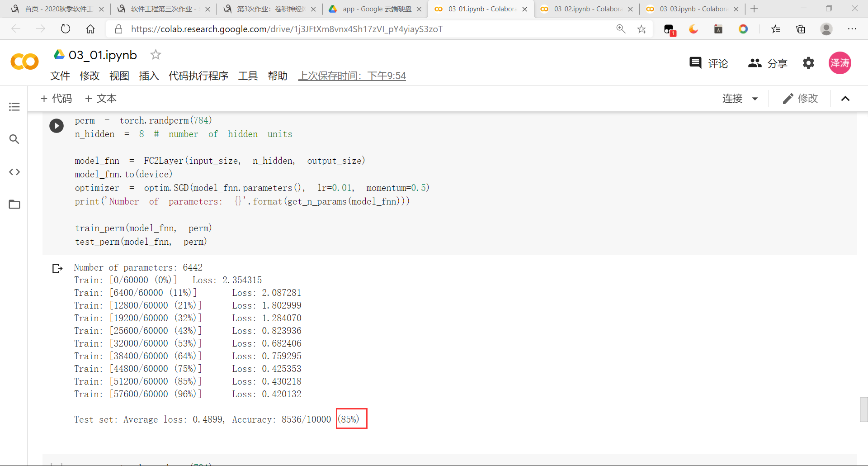Open the code snippets sidebar icon

click(x=14, y=172)
